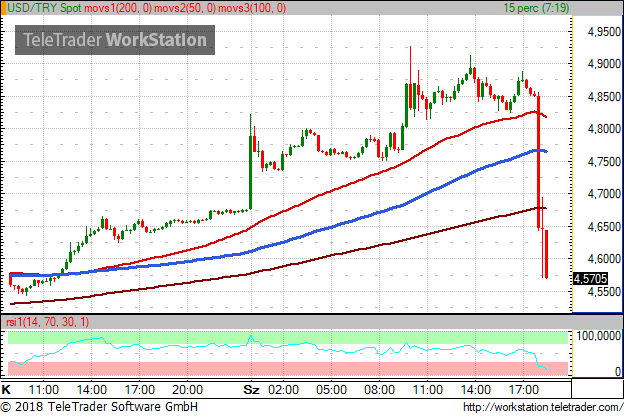Click the 4,8500 price axis label
The width and height of the screenshot is (624, 416).
(x=604, y=97)
